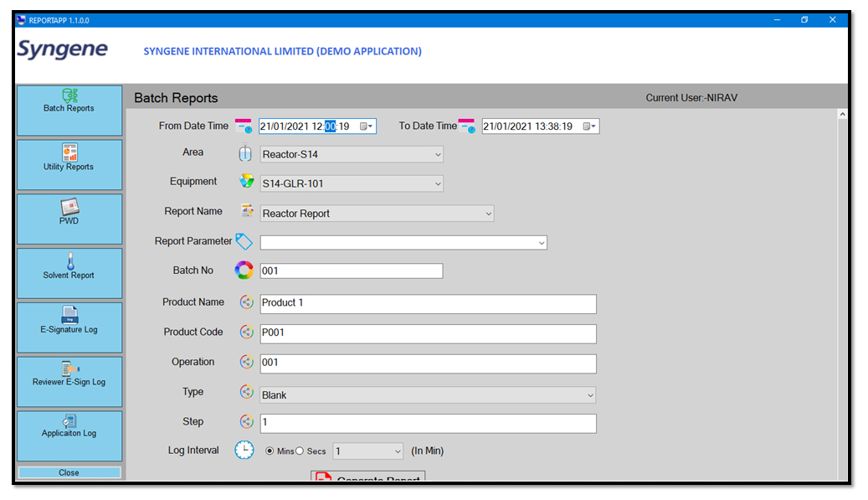
Task: Select the Secs radio button
Action: 300,451
